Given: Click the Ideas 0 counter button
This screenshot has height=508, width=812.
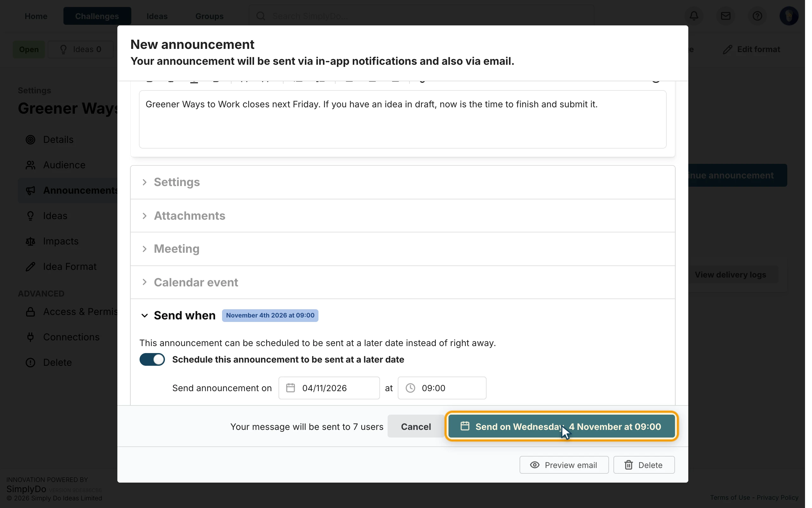Looking at the screenshot, I should coord(81,50).
